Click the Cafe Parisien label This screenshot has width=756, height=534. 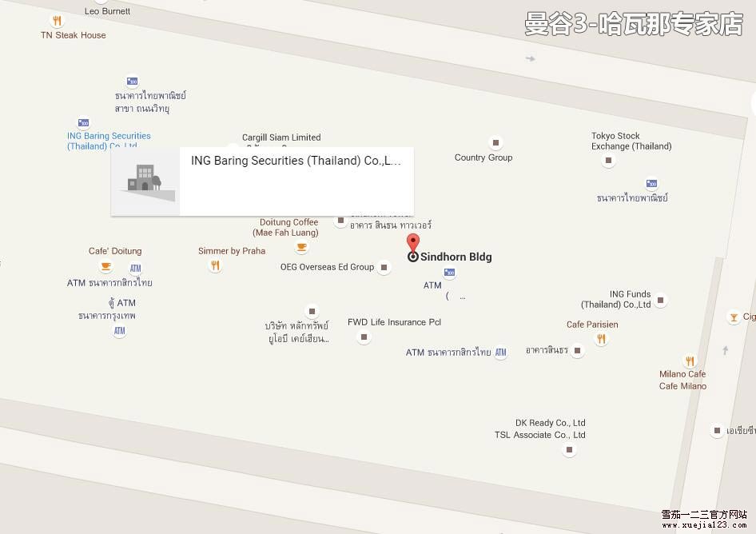coord(592,325)
